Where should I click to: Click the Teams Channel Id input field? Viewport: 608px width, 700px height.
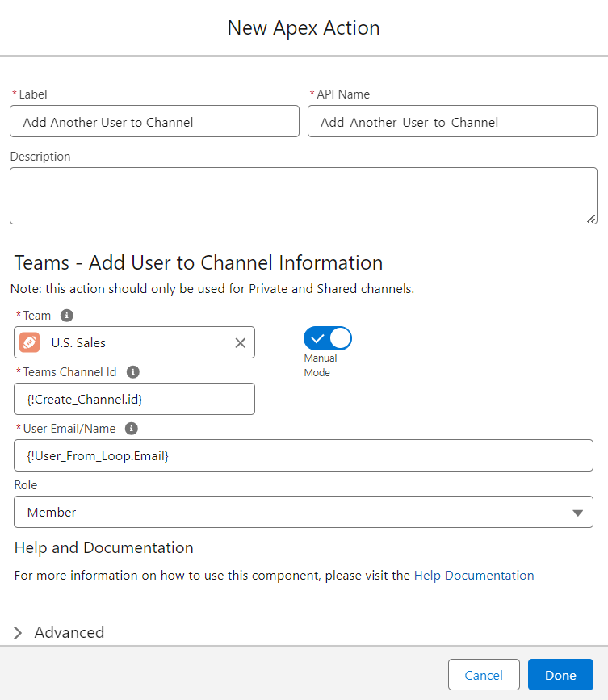point(134,399)
